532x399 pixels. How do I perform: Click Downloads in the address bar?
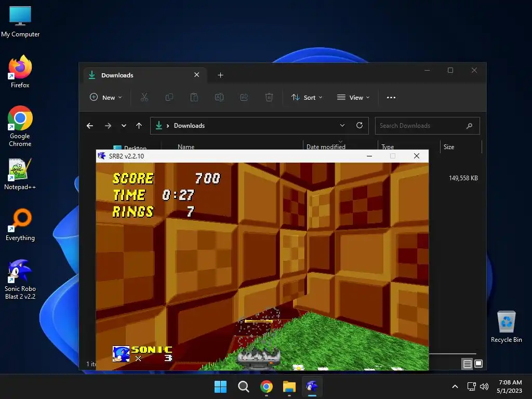click(x=189, y=126)
